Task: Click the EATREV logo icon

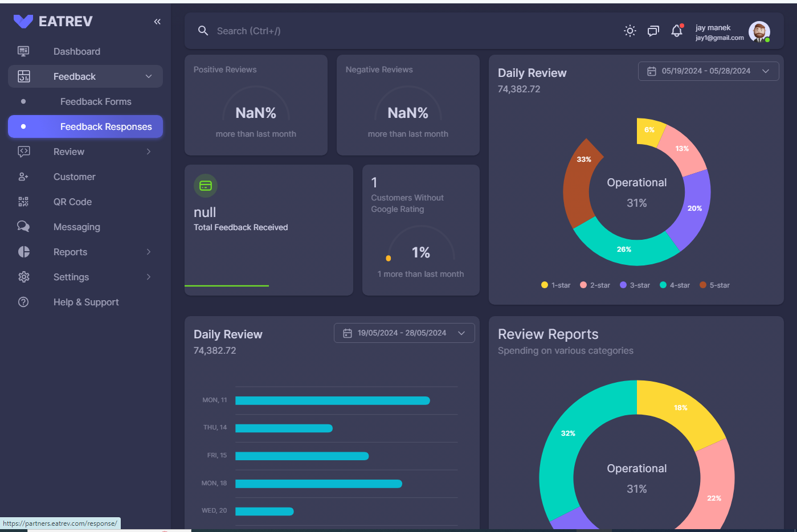Action: (23, 22)
